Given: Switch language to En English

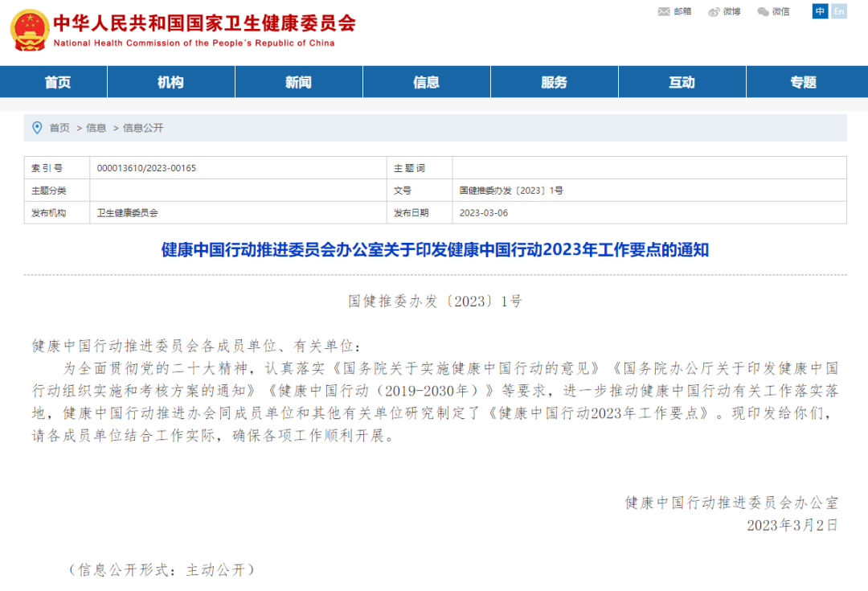Looking at the screenshot, I should (x=839, y=11).
